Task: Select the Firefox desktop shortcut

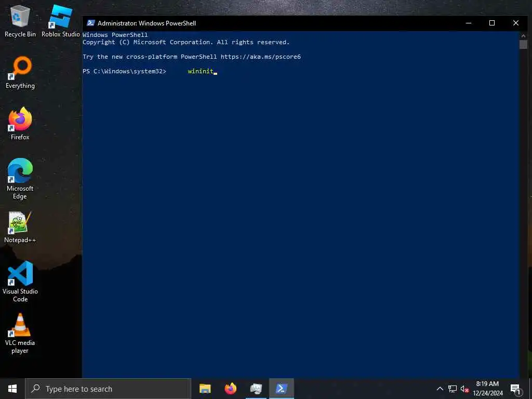Action: 20,124
